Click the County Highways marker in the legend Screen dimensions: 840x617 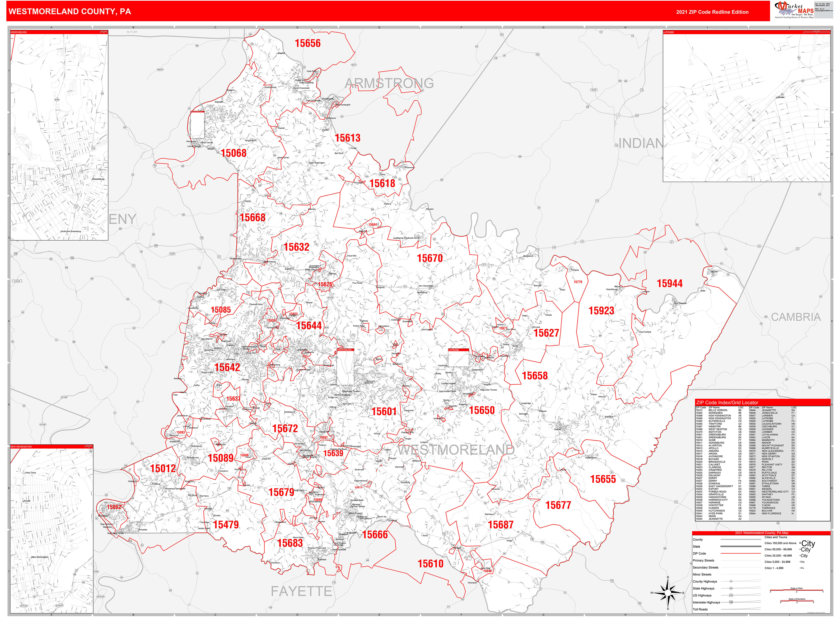pos(731,581)
